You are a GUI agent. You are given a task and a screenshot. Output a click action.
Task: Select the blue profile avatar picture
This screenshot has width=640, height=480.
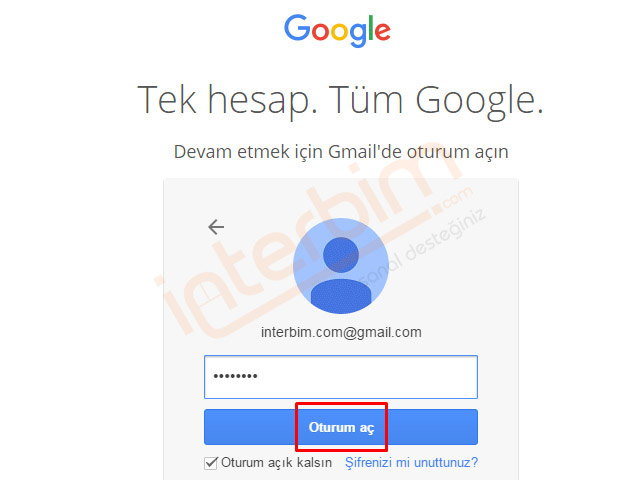click(341, 266)
